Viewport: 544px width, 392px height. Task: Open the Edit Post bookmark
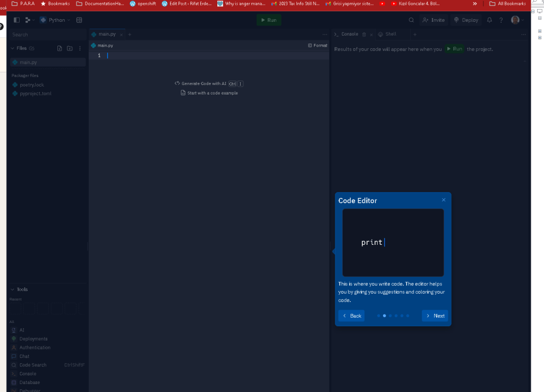click(x=186, y=4)
